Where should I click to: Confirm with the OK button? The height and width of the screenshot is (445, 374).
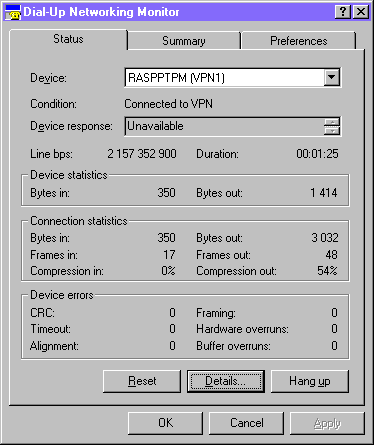[x=165, y=423]
